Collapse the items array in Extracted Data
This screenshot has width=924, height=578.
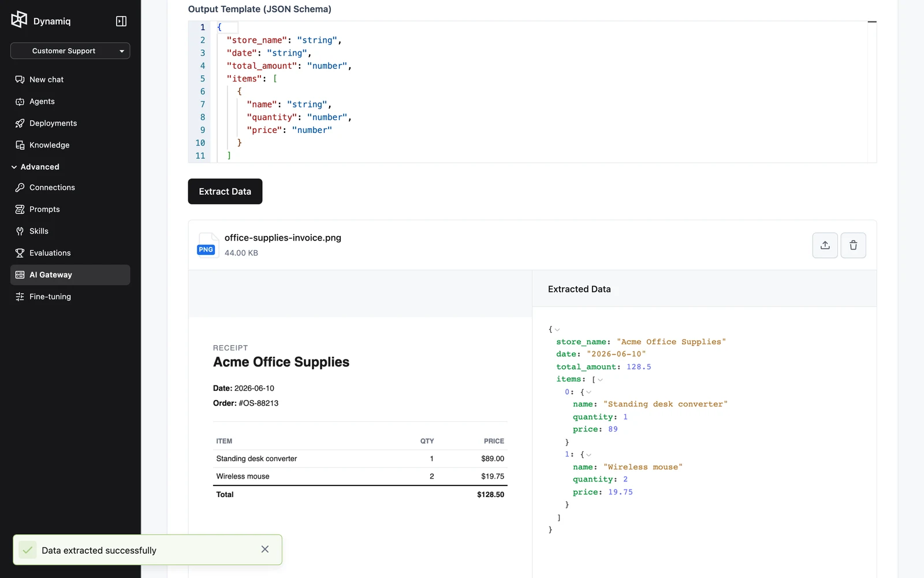click(x=600, y=380)
